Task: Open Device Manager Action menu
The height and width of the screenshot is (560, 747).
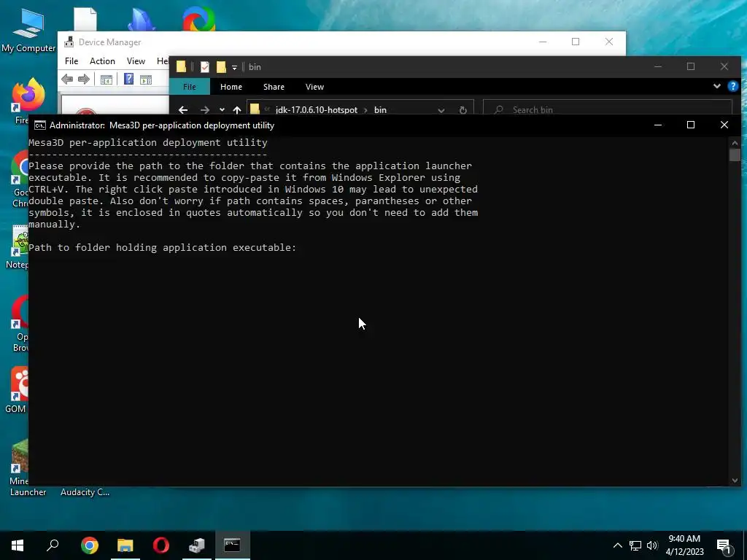Action: click(102, 61)
